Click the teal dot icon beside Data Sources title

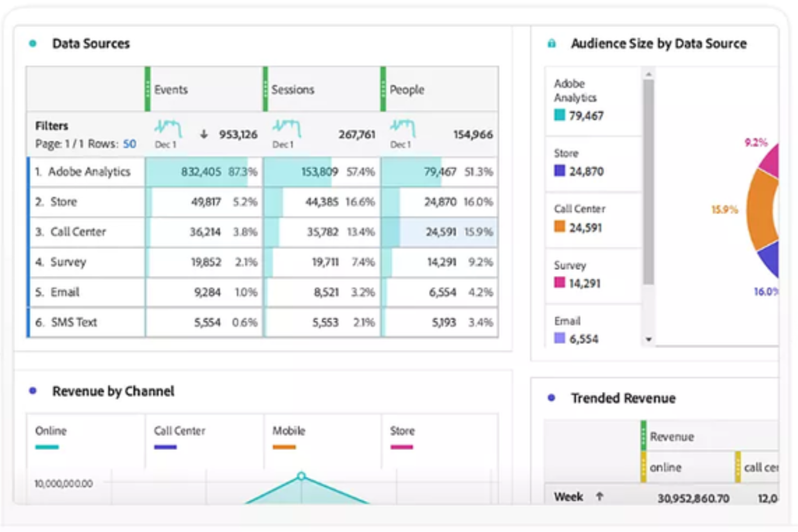pyautogui.click(x=33, y=43)
